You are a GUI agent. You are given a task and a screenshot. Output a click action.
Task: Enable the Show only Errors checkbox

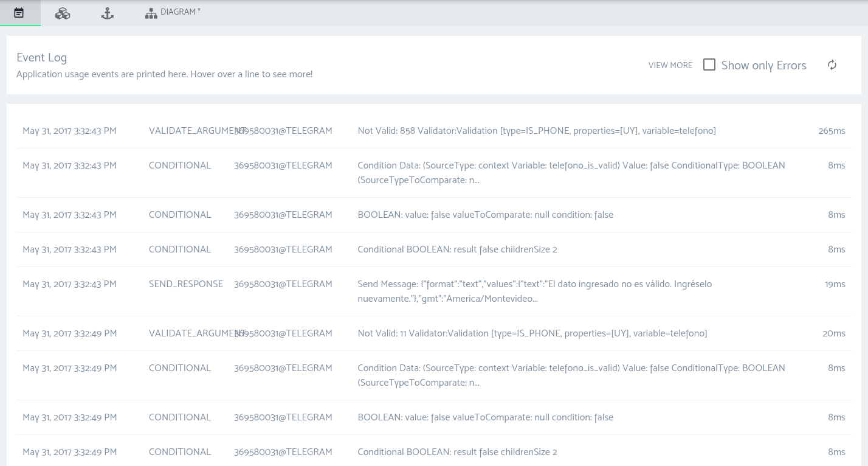tap(709, 64)
